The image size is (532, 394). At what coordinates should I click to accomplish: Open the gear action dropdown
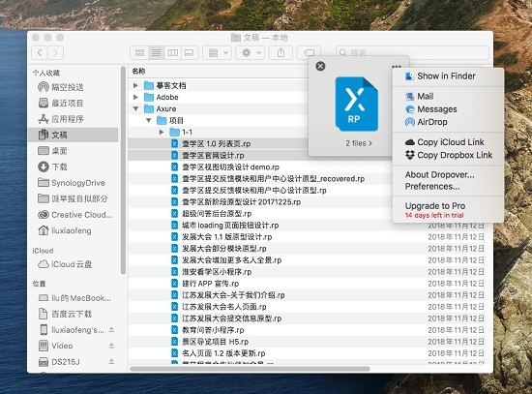pyautogui.click(x=251, y=52)
